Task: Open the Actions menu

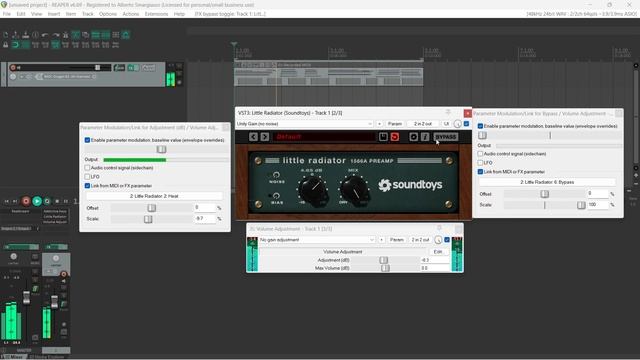Action: pyautogui.click(x=131, y=14)
